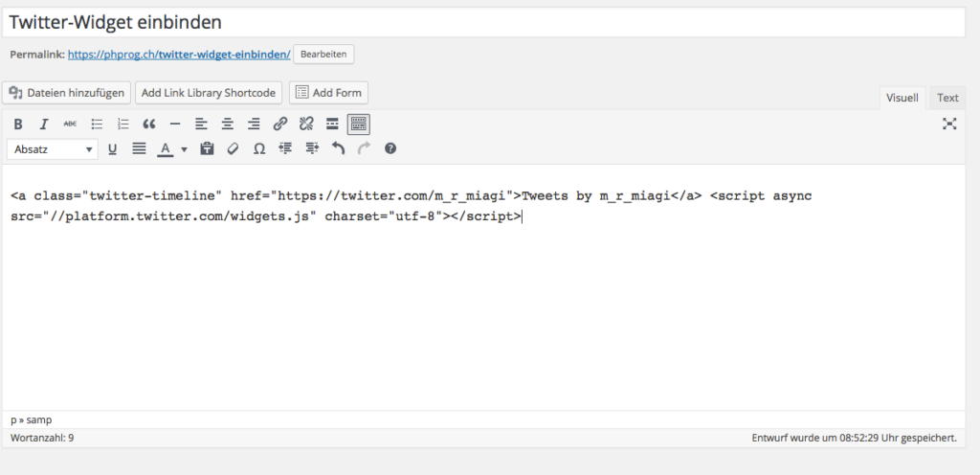The image size is (980, 475).
Task: Align text left
Action: [201, 124]
